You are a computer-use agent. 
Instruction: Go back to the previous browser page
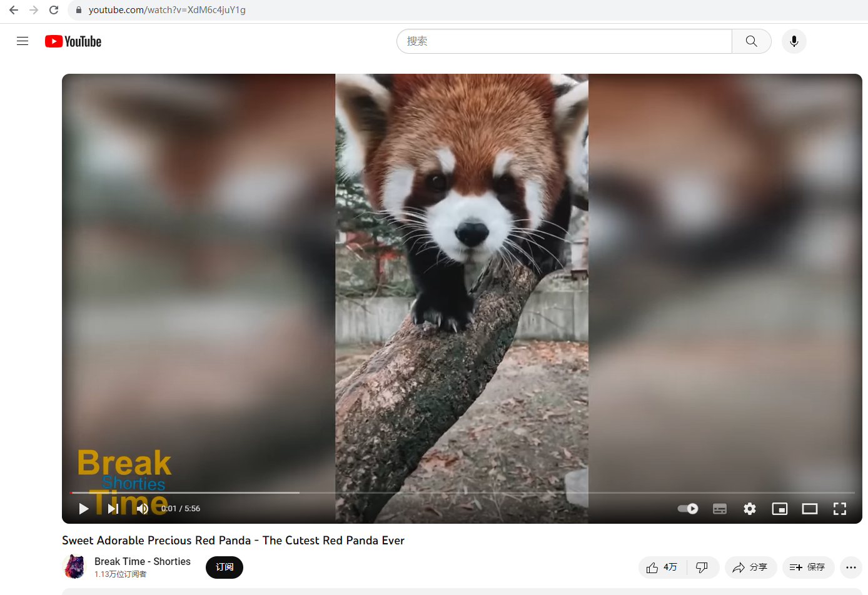pyautogui.click(x=14, y=10)
